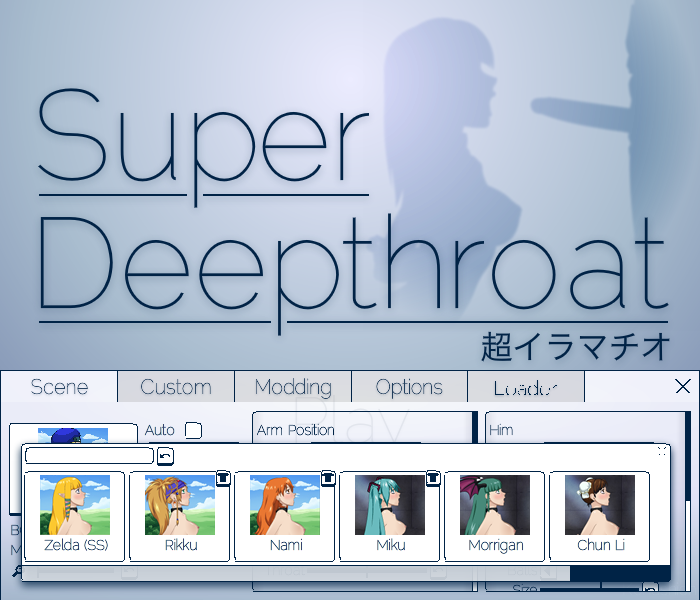
Task: Open the Scene tab
Action: pyautogui.click(x=59, y=387)
